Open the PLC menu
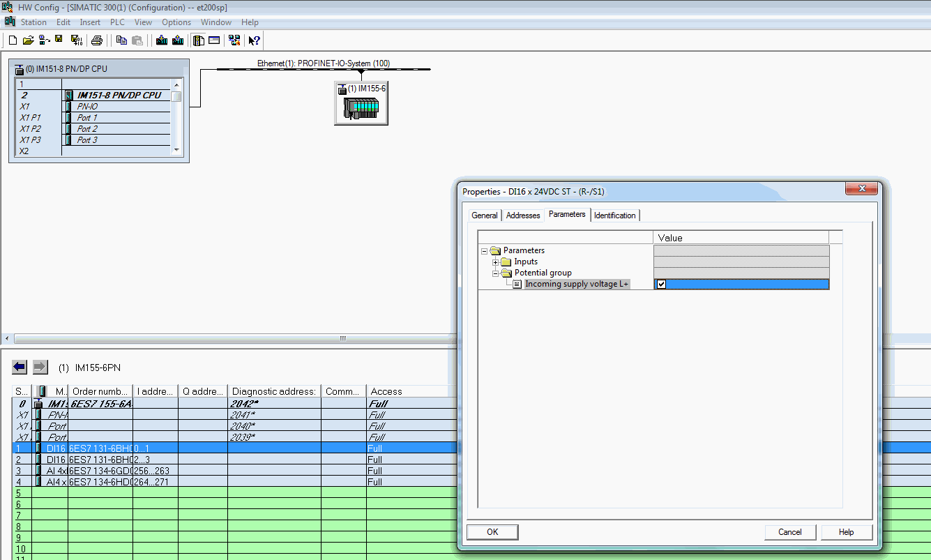 pos(117,22)
